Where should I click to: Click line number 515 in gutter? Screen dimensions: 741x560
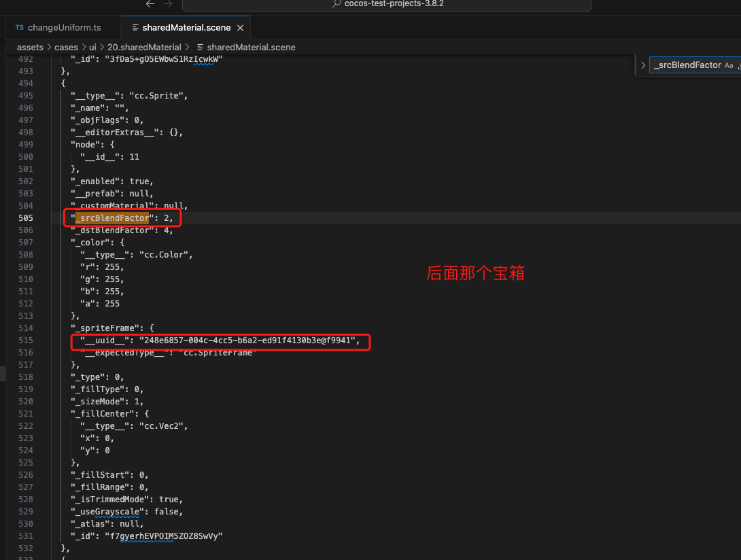pos(26,340)
